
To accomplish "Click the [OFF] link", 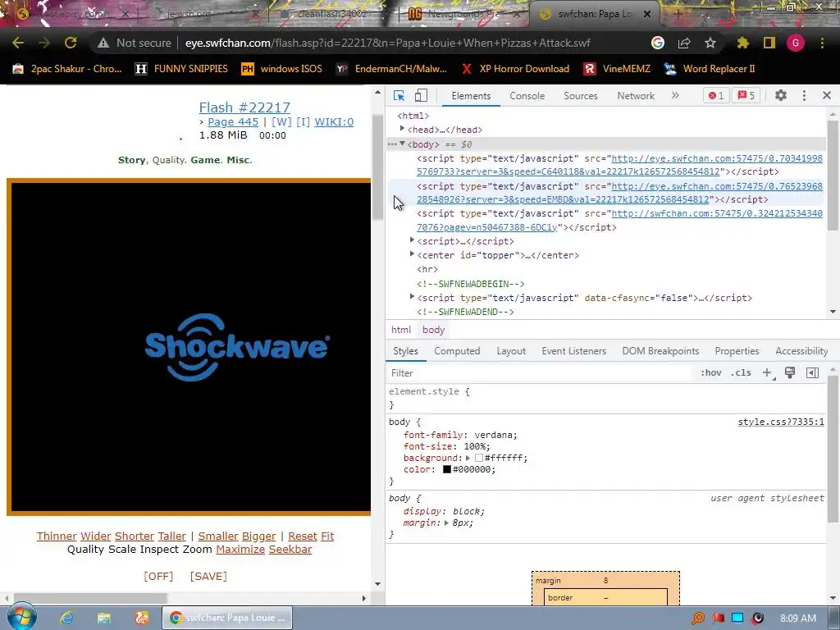I will (x=158, y=577).
